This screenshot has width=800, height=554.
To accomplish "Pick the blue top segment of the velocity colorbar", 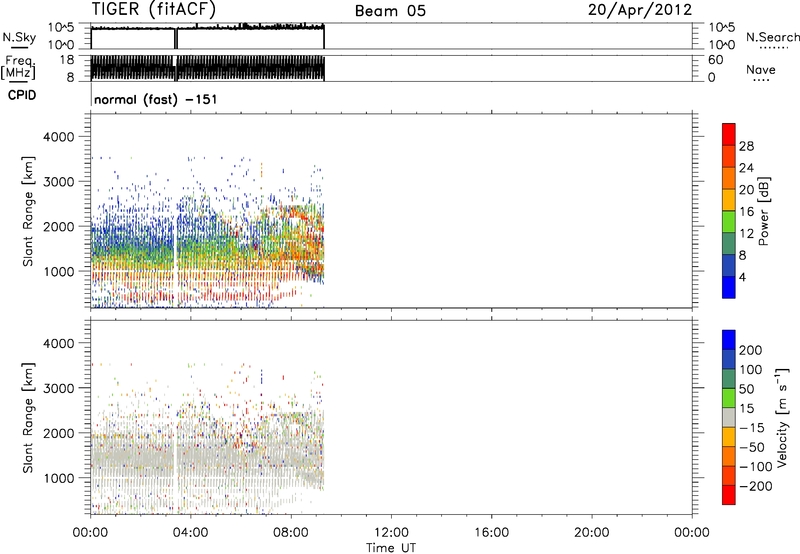I will pos(729,340).
